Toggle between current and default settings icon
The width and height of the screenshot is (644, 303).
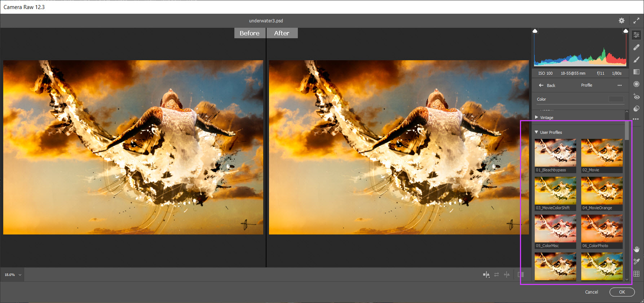[521, 275]
